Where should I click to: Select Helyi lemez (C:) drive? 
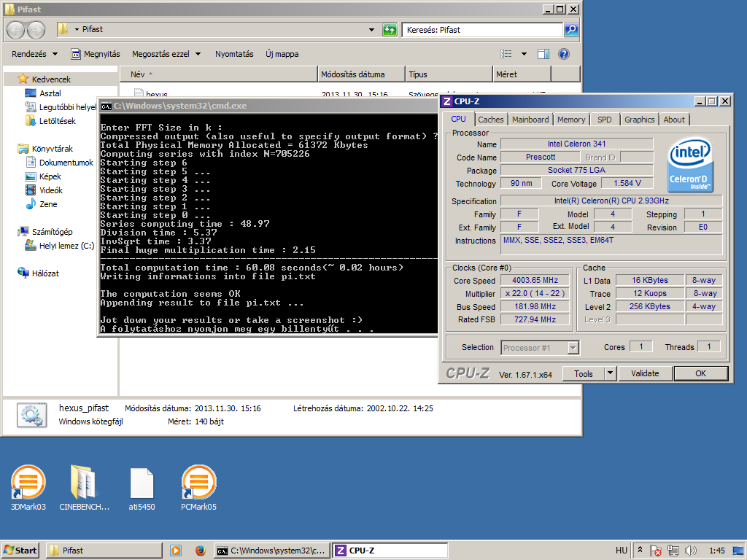pos(60,246)
